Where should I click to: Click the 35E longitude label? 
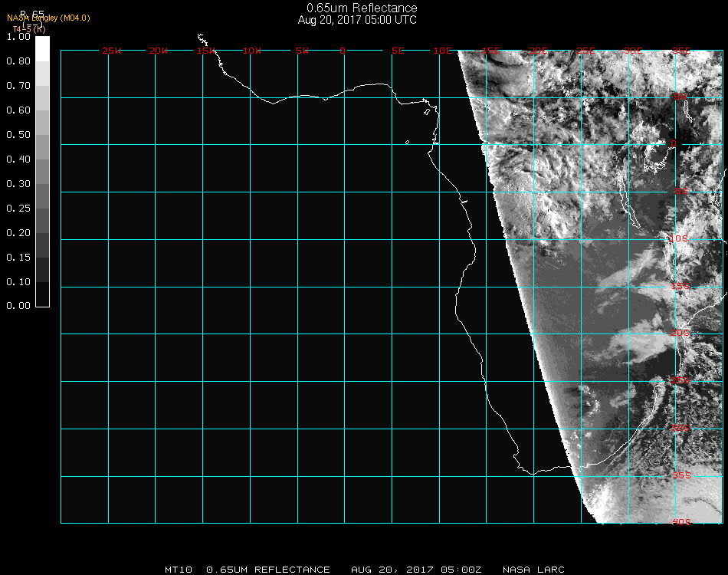(681, 51)
